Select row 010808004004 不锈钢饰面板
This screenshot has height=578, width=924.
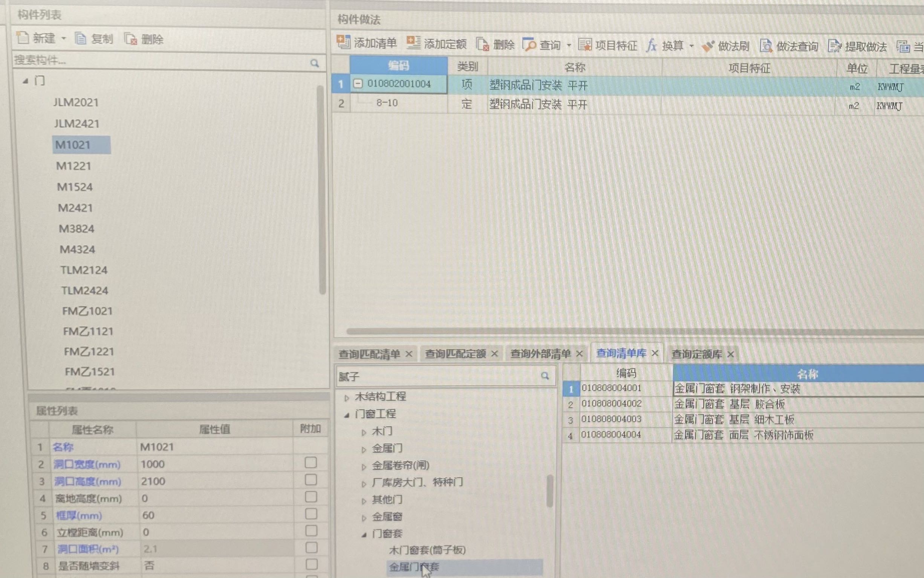tap(743, 435)
